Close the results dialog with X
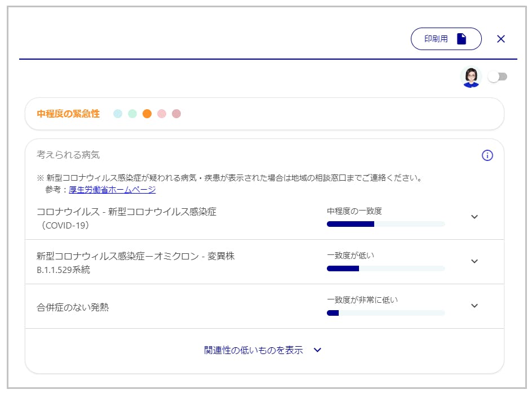Screen dimensions: 532x394 [501, 39]
